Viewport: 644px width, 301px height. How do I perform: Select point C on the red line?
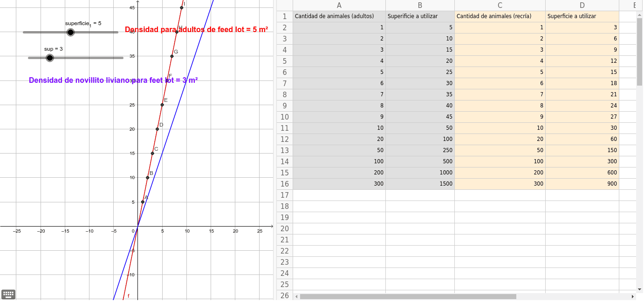tap(152, 154)
